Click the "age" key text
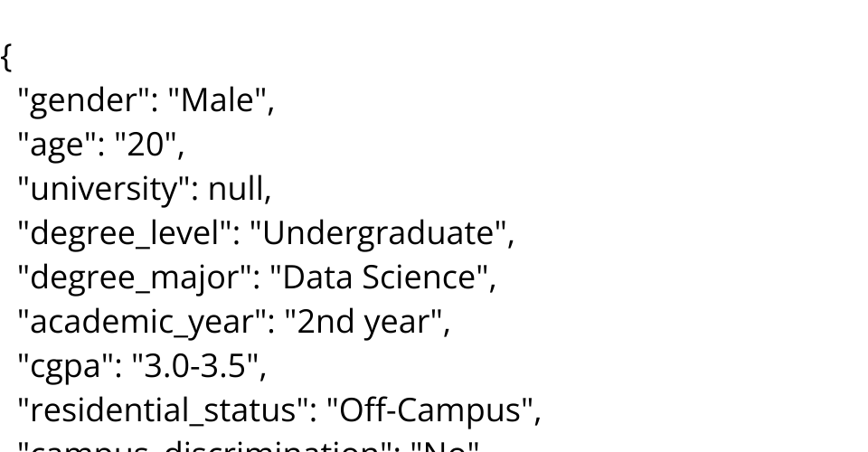This screenshot has width=868, height=452. tap(54, 146)
